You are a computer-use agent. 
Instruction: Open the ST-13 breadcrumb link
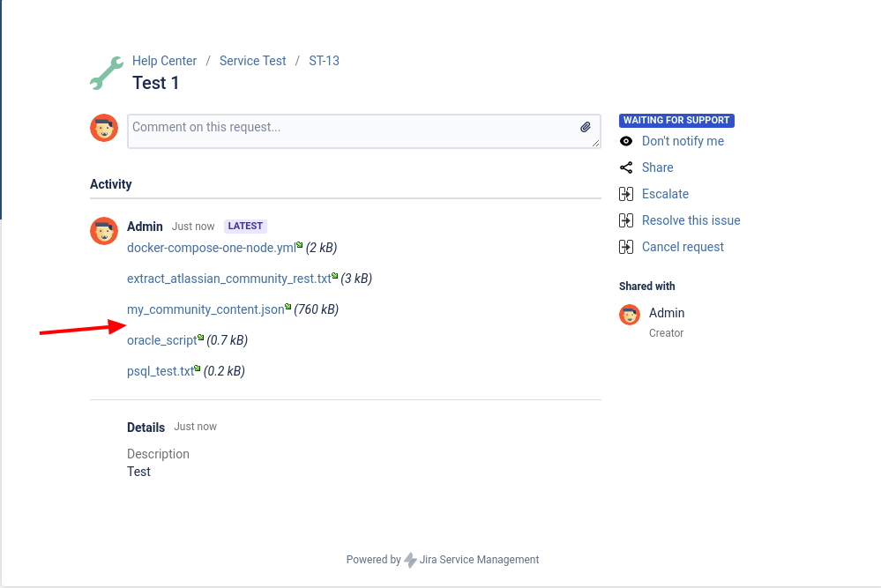[x=325, y=61]
